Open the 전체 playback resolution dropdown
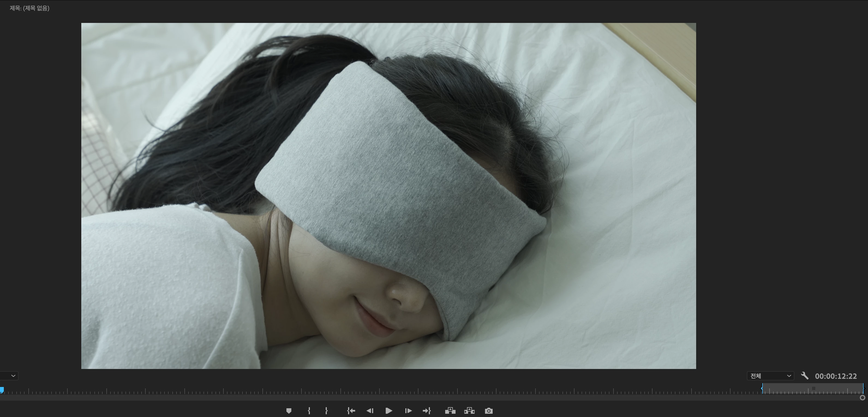Screen dimensions: 868x417 (770, 376)
